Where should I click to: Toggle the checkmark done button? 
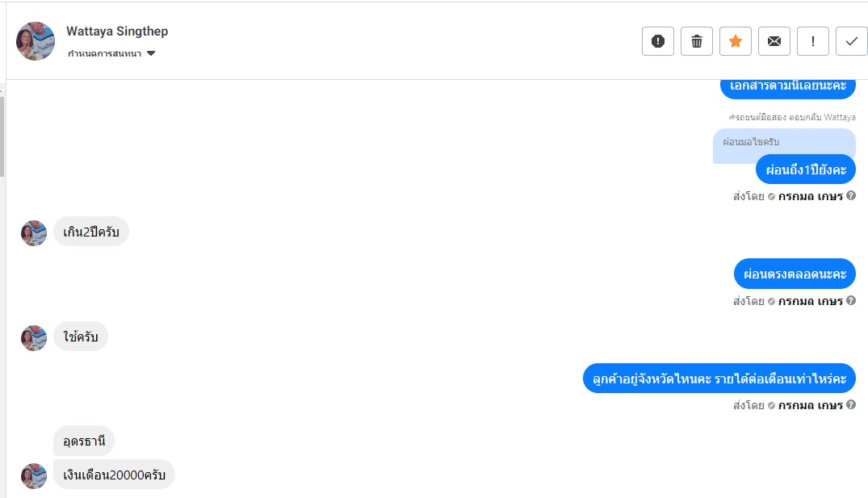852,41
